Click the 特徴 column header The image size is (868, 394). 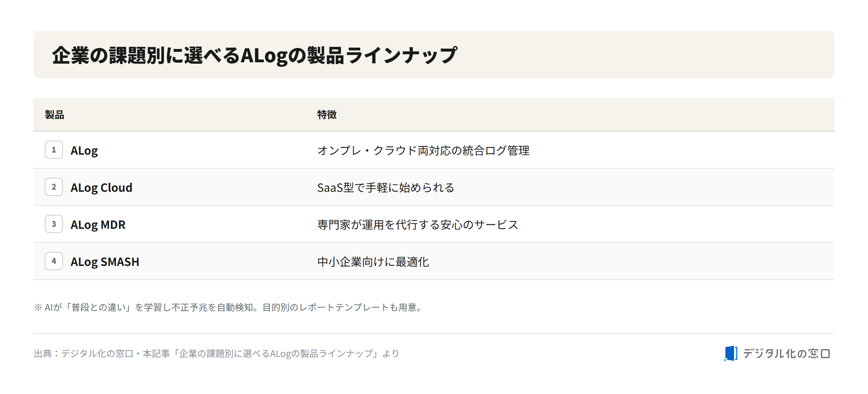[x=327, y=114]
